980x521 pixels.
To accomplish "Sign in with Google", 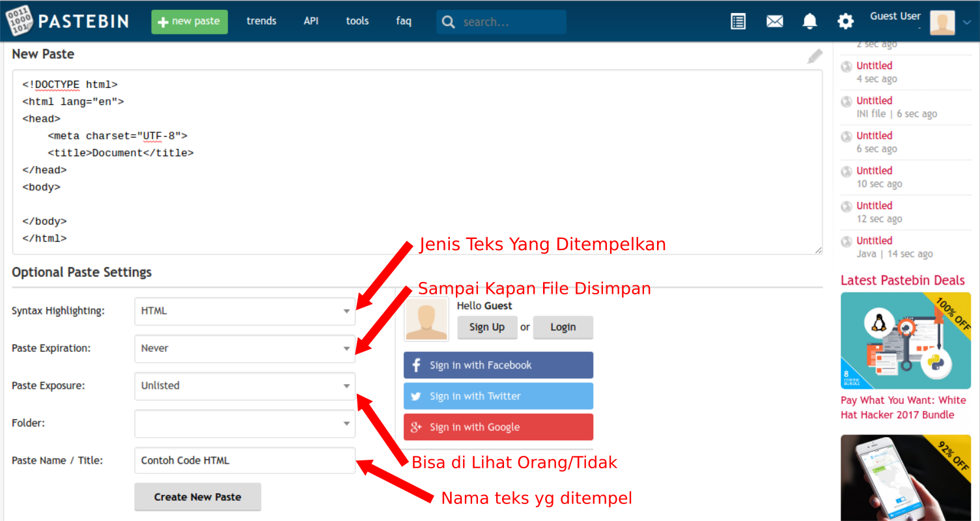I will [x=498, y=427].
